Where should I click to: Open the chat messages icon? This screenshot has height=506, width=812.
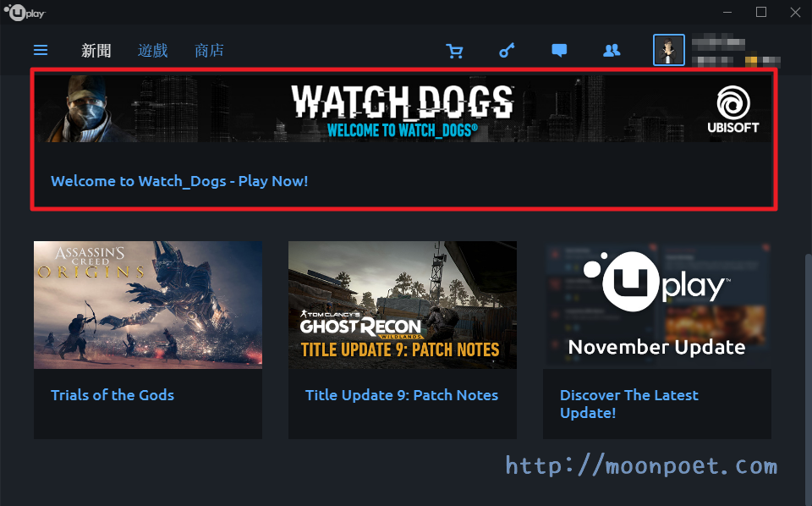click(559, 50)
